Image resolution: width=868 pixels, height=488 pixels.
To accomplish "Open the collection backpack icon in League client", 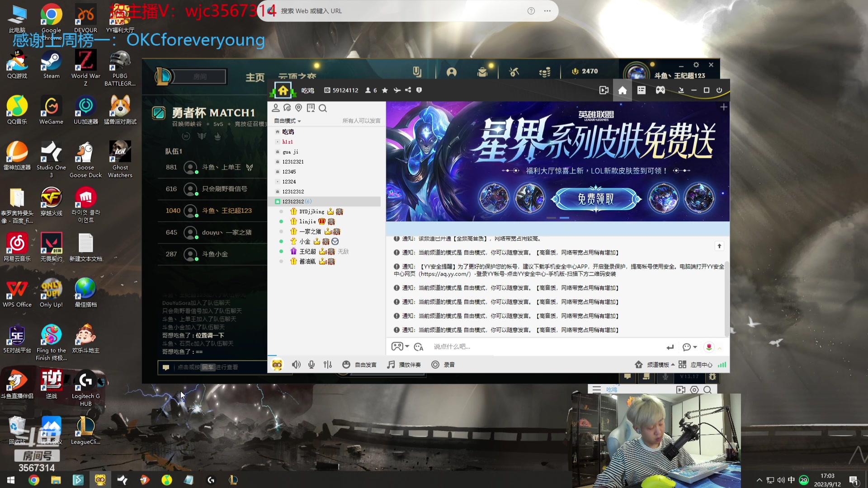I will (x=482, y=72).
